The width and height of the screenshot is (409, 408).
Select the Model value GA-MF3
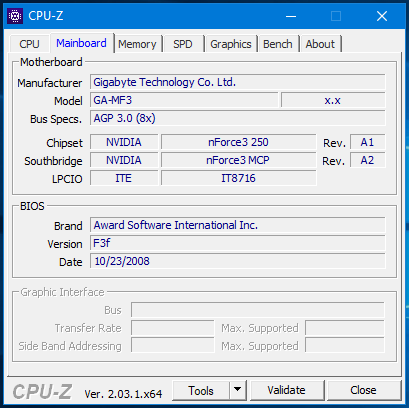point(184,100)
